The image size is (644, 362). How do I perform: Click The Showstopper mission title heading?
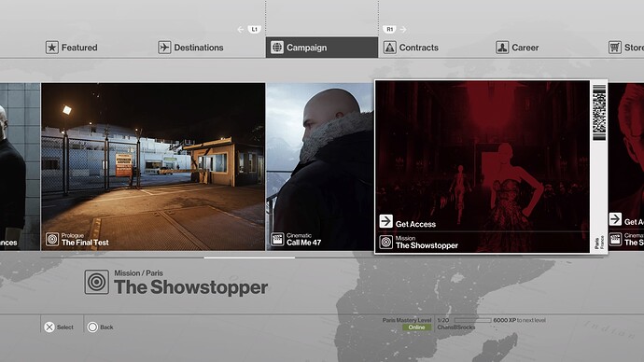point(191,286)
